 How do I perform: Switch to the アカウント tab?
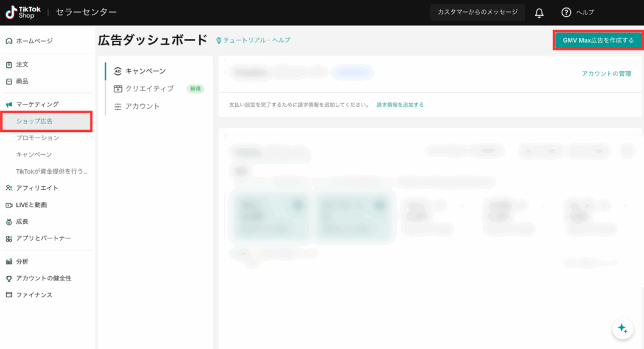pyautogui.click(x=142, y=106)
